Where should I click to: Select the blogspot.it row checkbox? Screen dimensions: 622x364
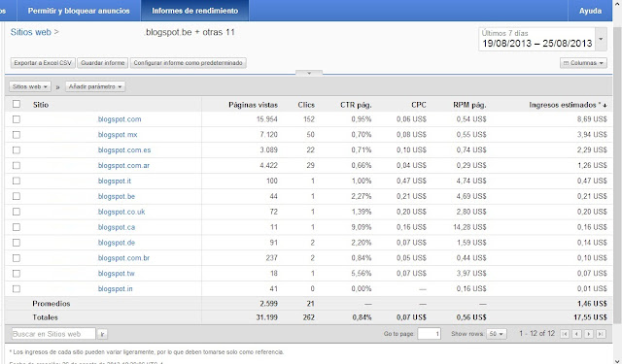click(x=17, y=181)
